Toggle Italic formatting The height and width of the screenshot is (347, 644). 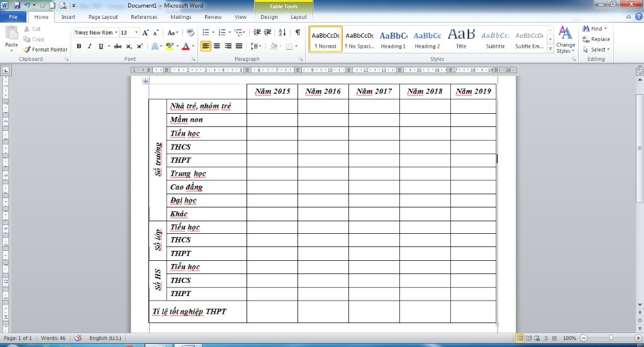[x=89, y=46]
